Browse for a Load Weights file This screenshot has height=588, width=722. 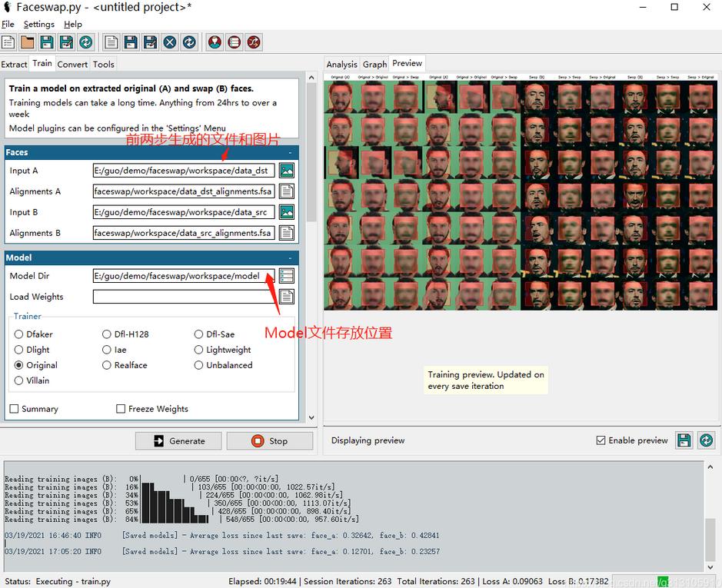coord(286,297)
